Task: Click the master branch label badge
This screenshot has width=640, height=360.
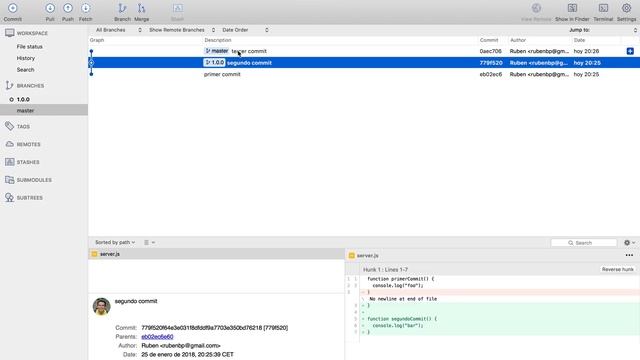Action: tap(216, 51)
